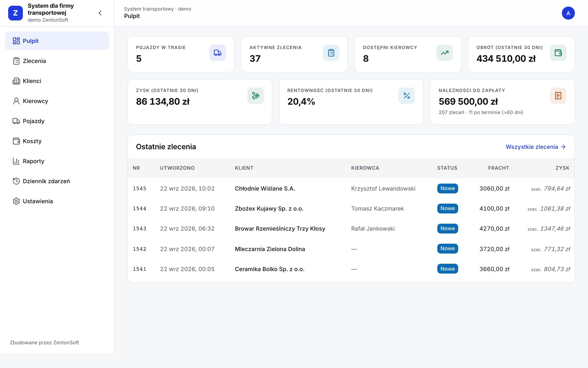Click the hand-coins icon on Zysk card
The height and width of the screenshot is (368, 588).
pyautogui.click(x=256, y=96)
